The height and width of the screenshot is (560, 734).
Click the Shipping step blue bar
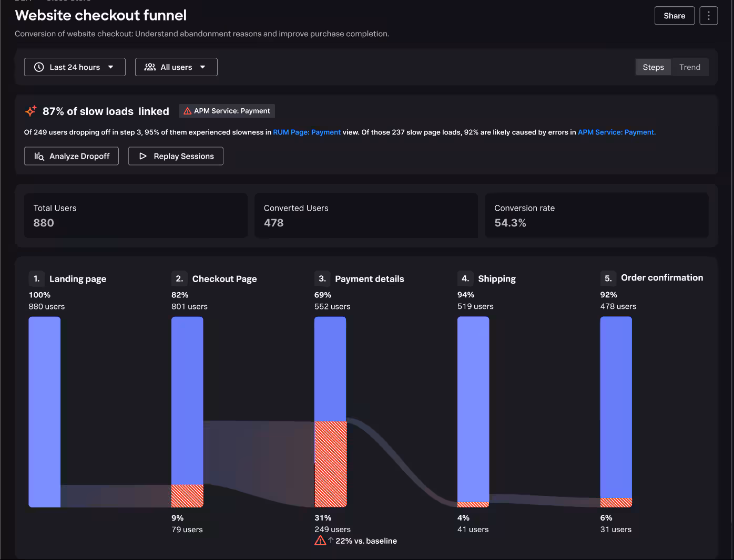click(x=473, y=409)
